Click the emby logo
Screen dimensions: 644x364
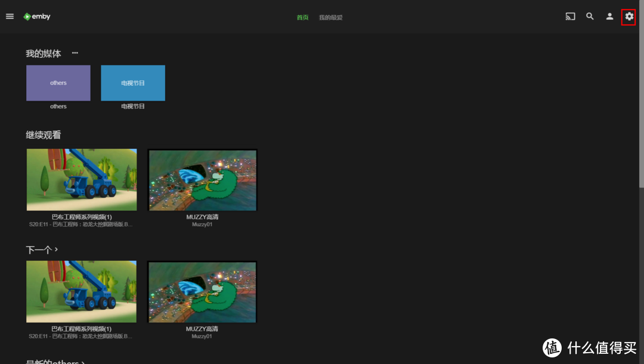pyautogui.click(x=36, y=17)
